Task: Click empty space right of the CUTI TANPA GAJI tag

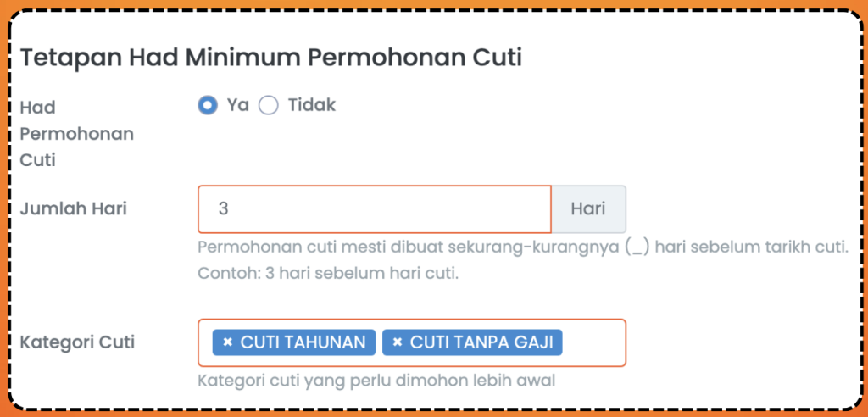Action: tap(593, 342)
